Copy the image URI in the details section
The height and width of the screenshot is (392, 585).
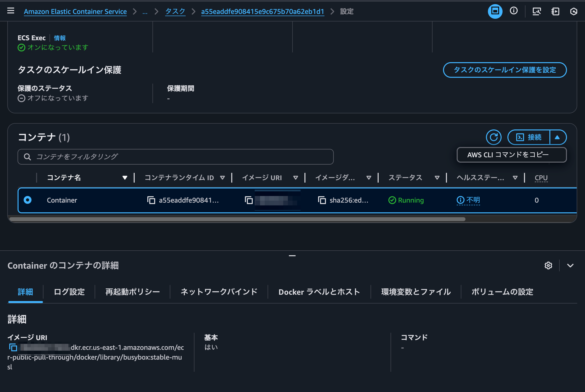(x=13, y=347)
